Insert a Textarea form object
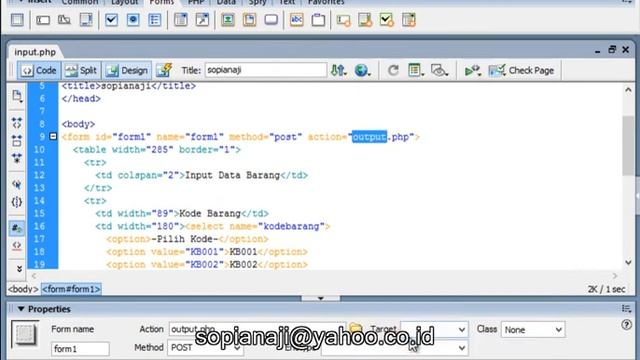 click(x=86, y=20)
